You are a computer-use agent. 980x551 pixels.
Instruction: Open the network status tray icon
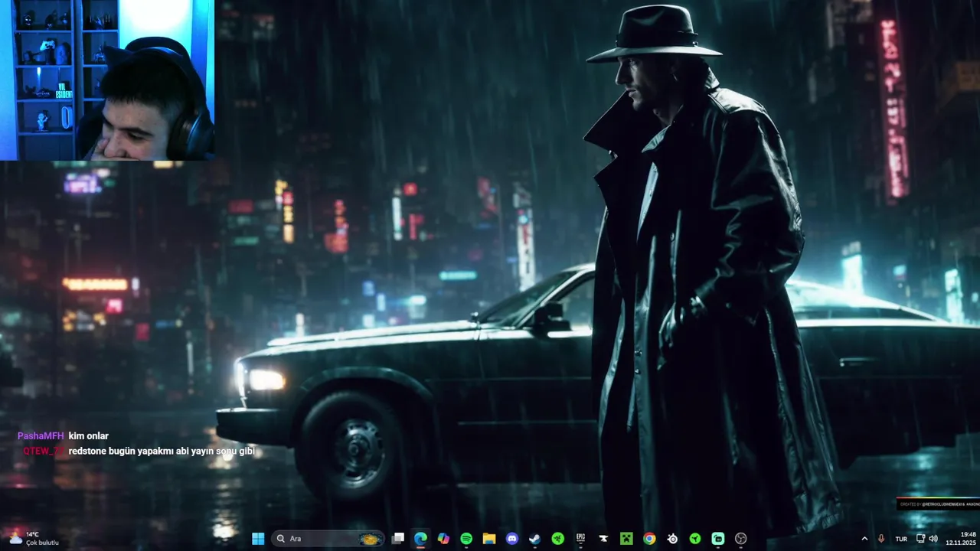920,539
